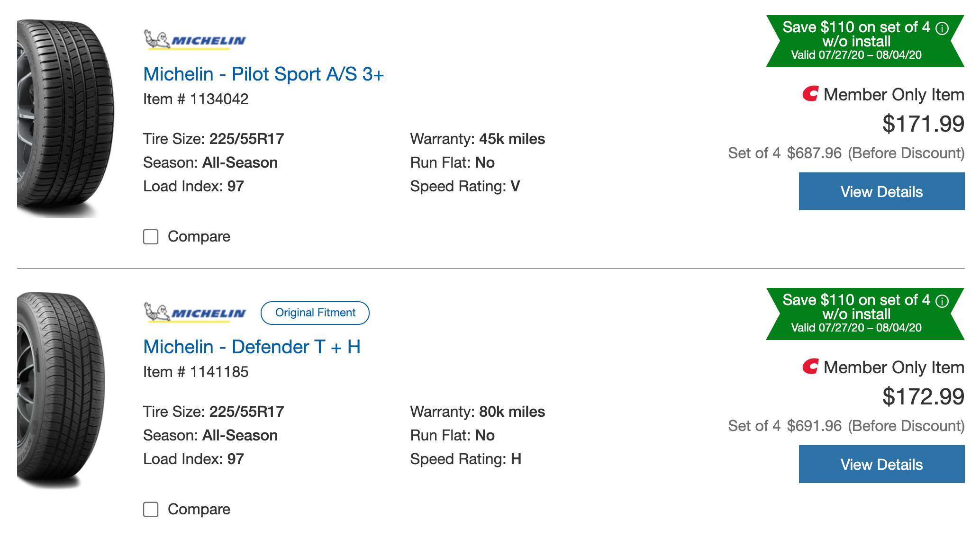Click Michelin logo above Defender listing

(x=195, y=313)
